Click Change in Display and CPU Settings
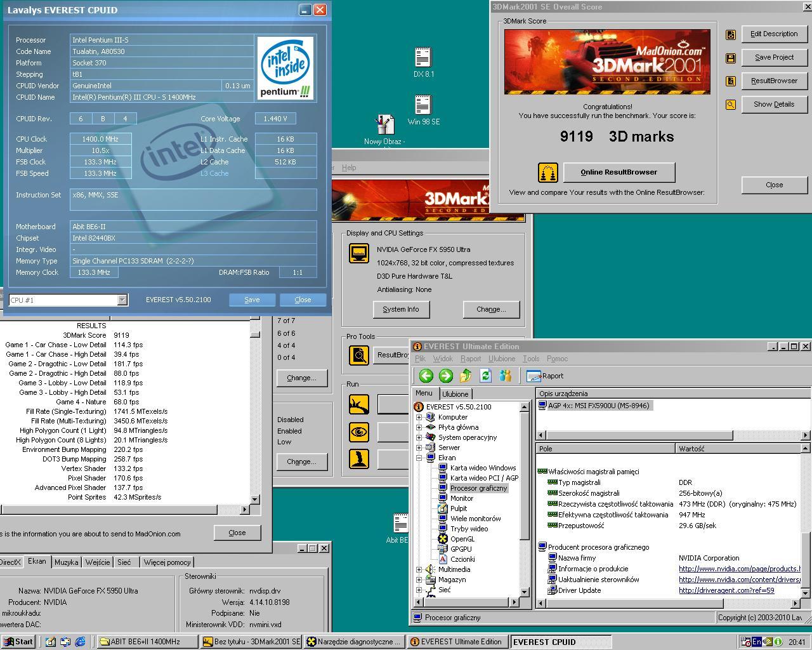Screen dimensions: 812x650 click(x=491, y=309)
